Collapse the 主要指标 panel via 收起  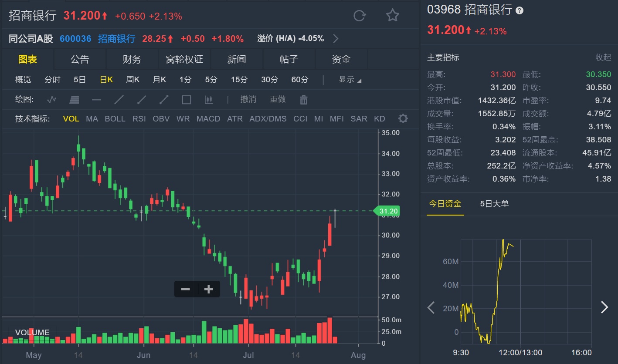tap(603, 57)
